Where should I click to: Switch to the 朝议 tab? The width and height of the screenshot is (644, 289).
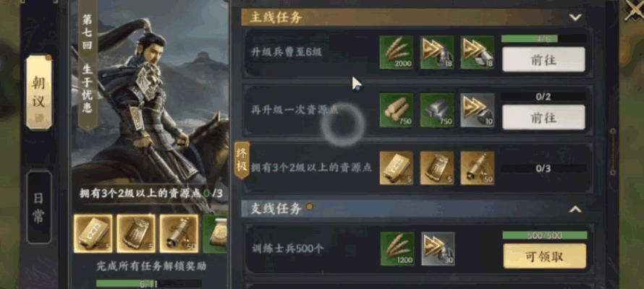tap(39, 92)
